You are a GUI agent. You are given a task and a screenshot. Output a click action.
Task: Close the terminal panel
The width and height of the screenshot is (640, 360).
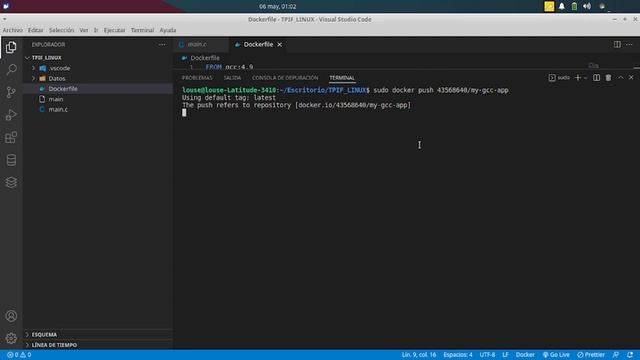coord(631,78)
